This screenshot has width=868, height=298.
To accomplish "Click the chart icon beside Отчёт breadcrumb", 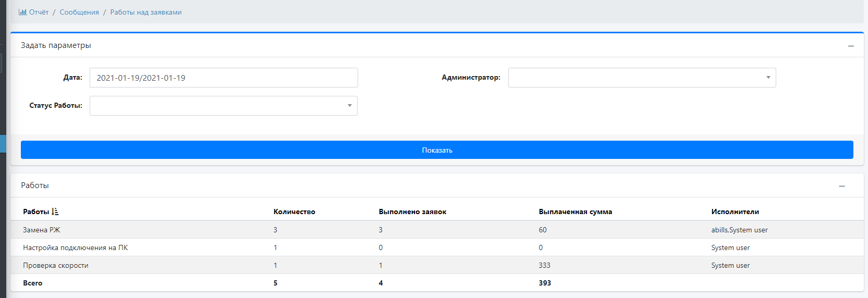I will pyautogui.click(x=22, y=12).
